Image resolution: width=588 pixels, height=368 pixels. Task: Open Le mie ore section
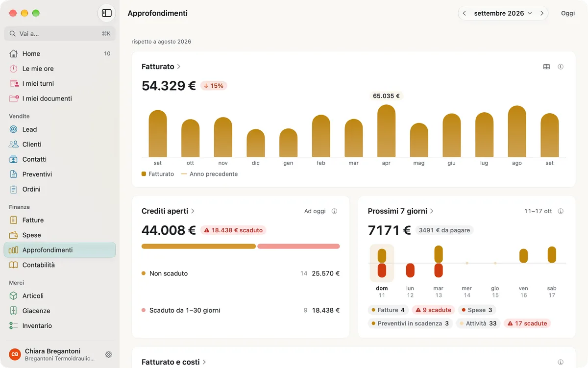(x=60, y=69)
